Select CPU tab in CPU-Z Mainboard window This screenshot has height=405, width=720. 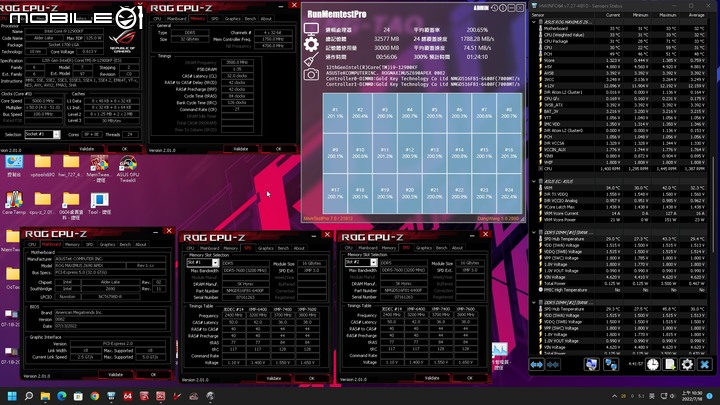tap(32, 244)
